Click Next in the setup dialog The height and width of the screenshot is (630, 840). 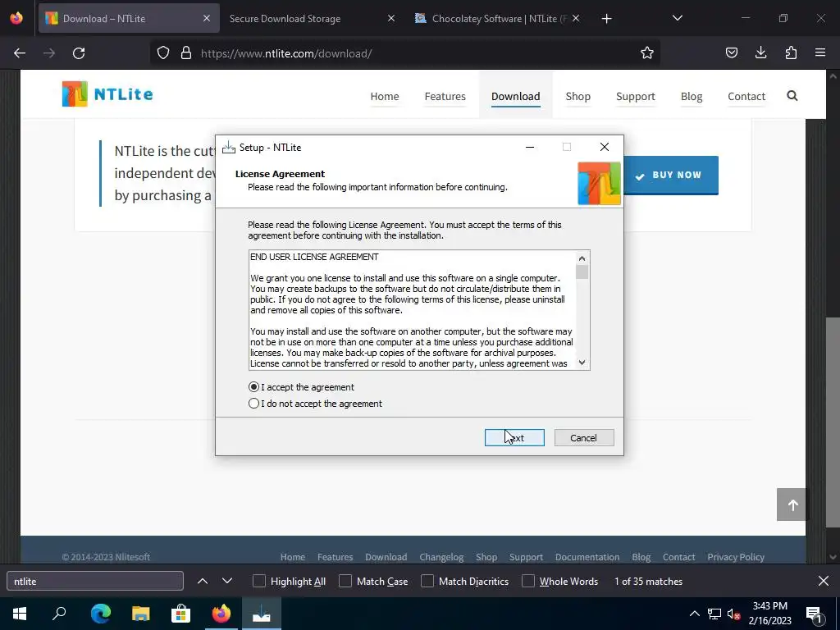(514, 438)
